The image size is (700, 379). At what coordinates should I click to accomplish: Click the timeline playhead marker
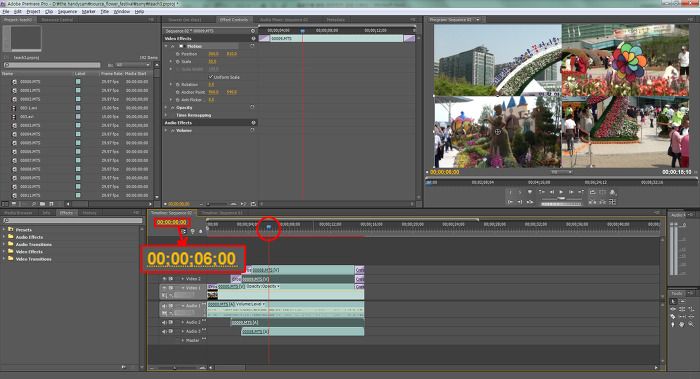pyautogui.click(x=269, y=227)
